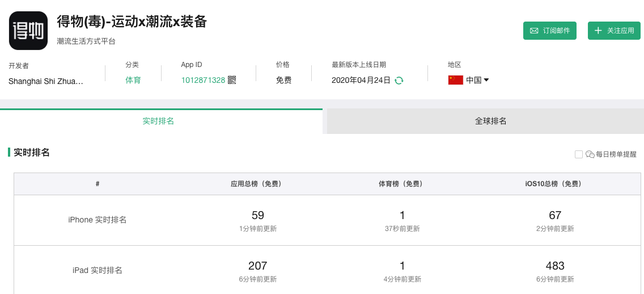Viewport: 644px width, 294px height.
Task: Click the WeChat icon beside 每日榜单提醒
Action: (x=590, y=154)
